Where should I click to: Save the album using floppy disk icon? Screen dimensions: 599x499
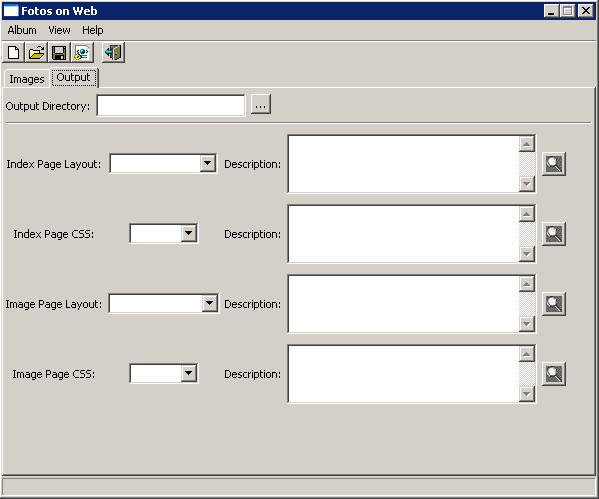coord(59,53)
